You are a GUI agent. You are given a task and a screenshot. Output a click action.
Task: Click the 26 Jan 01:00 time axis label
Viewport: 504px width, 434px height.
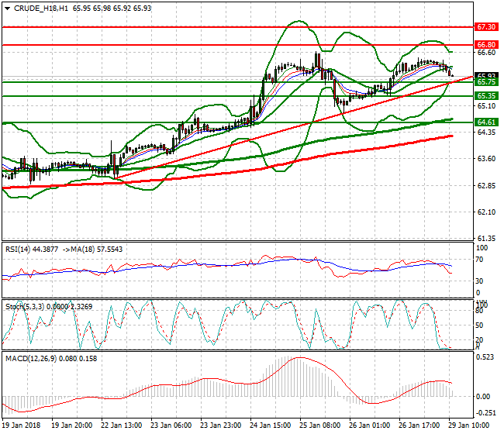coord(368,425)
